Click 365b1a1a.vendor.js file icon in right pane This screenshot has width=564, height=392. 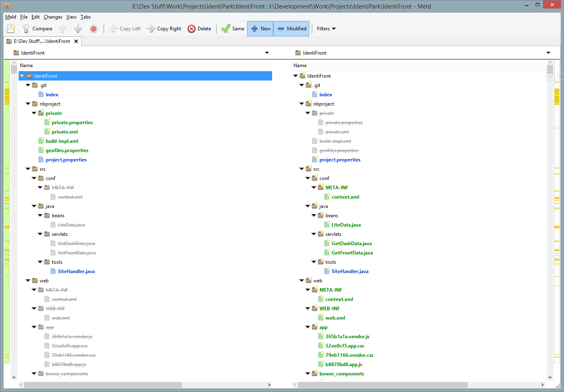[321, 337]
